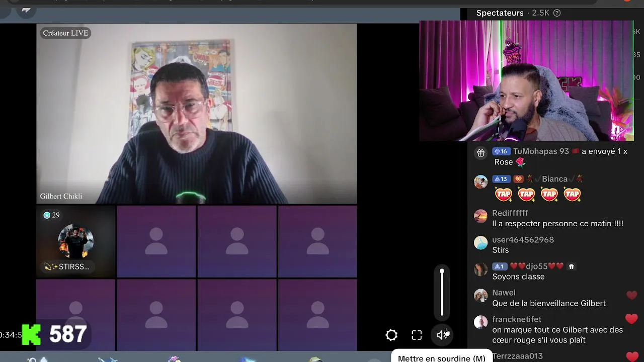Click the level 13 badge beside Bianca
The height and width of the screenshot is (362, 644).
click(502, 179)
